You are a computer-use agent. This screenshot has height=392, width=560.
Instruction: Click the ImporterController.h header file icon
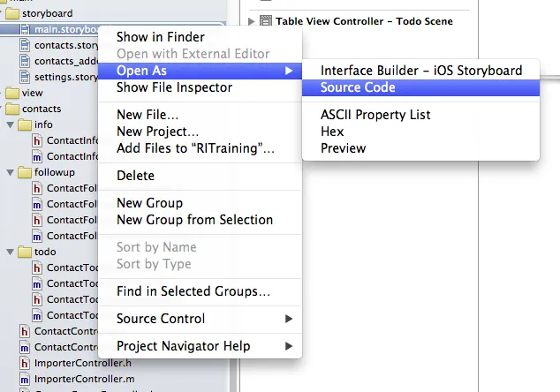[x=24, y=363]
